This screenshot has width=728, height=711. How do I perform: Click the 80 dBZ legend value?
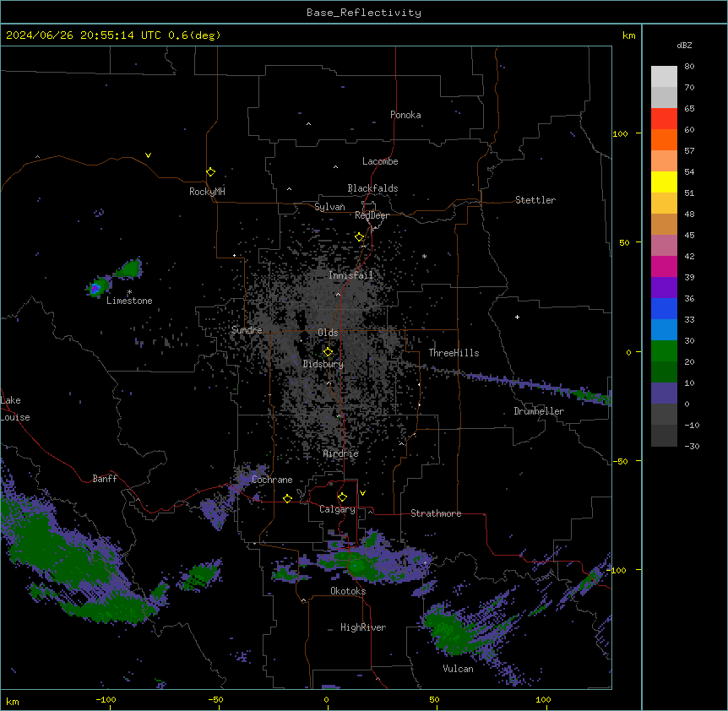(689, 67)
